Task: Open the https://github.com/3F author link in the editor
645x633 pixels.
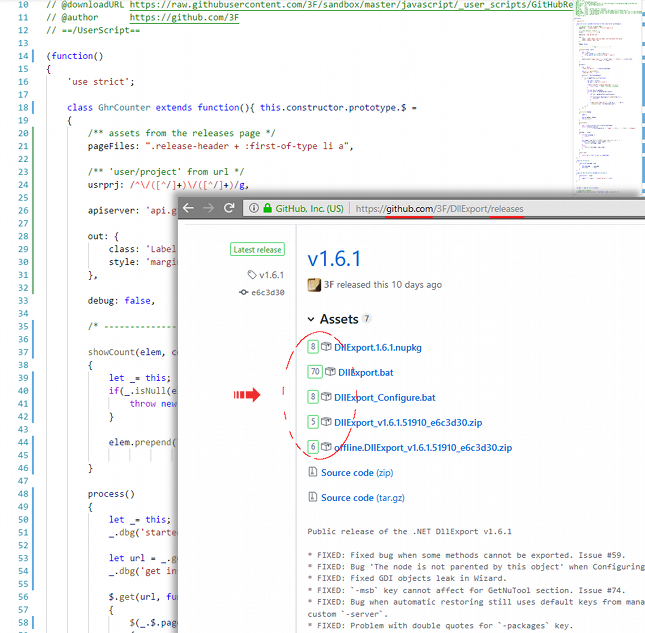Action: click(184, 18)
